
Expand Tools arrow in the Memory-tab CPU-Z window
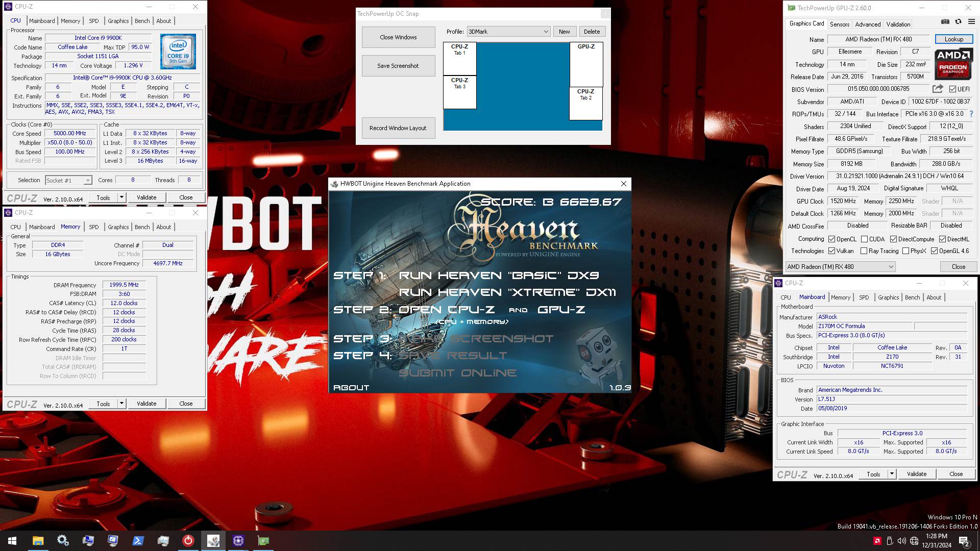pyautogui.click(x=121, y=404)
